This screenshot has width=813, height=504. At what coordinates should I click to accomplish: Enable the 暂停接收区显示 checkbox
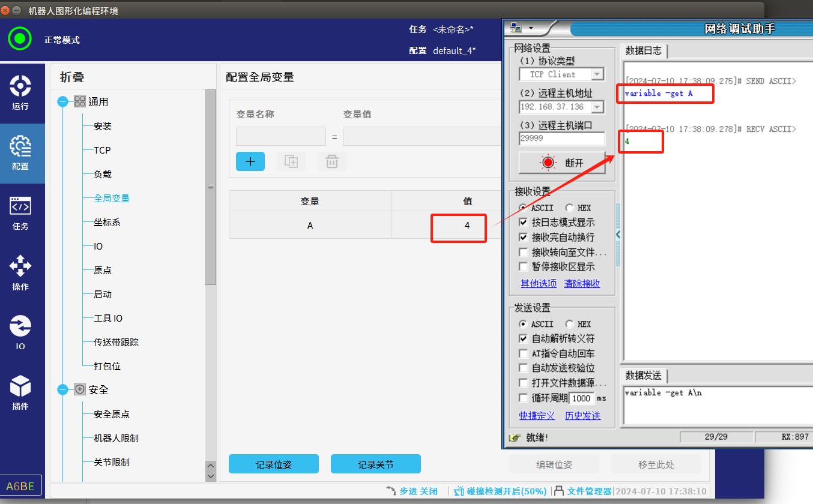[524, 267]
